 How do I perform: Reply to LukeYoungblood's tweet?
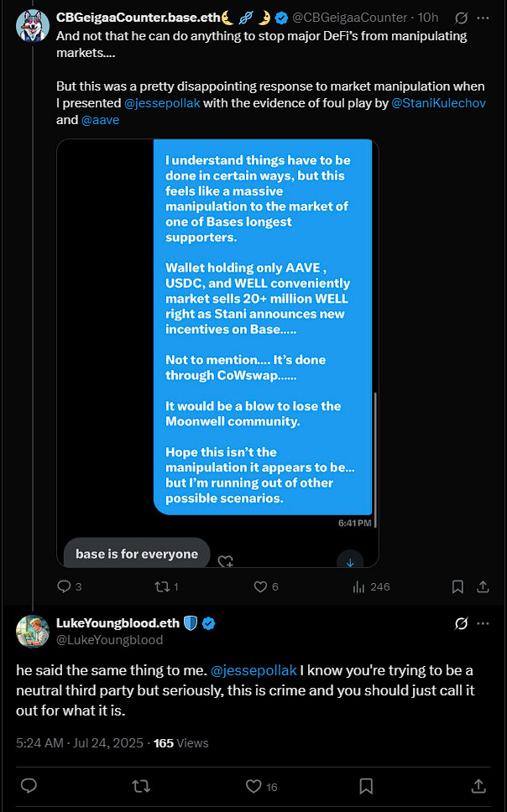click(29, 786)
